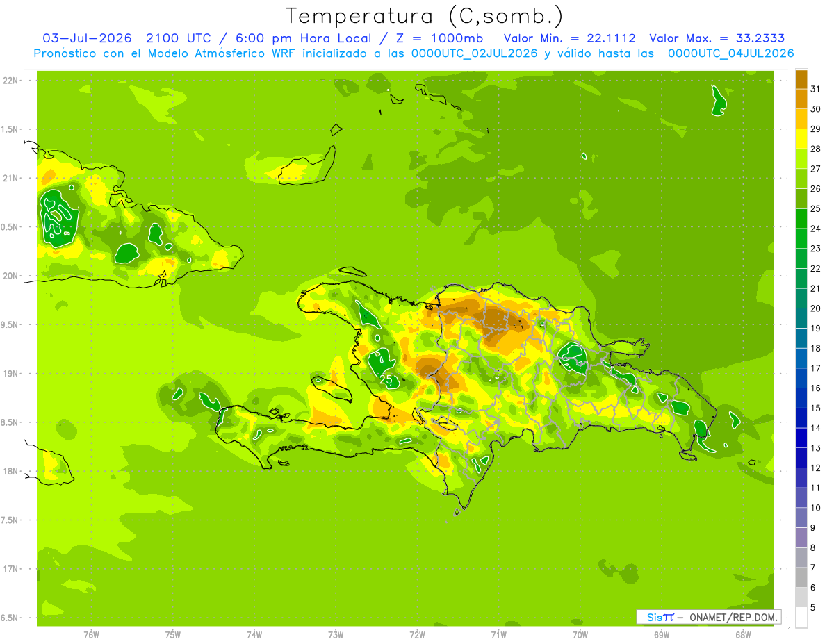Click the "69W" longitude axis label
This screenshot has height=644, width=834.
click(662, 634)
